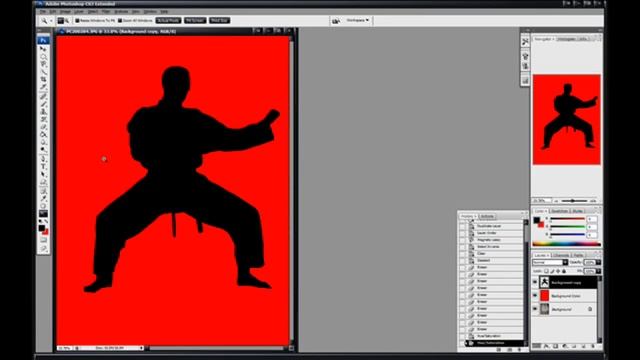Create new fill or adjustment layer

pyautogui.click(x=565, y=346)
